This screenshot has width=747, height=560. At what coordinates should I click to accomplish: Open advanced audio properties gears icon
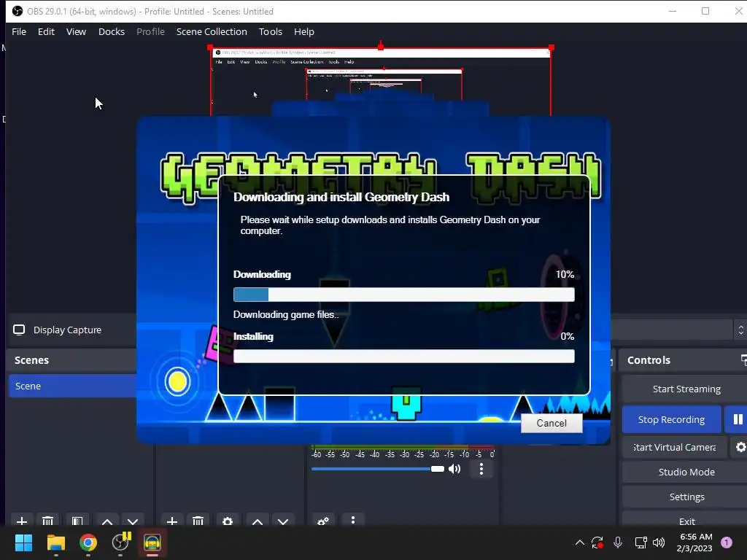pyautogui.click(x=323, y=521)
